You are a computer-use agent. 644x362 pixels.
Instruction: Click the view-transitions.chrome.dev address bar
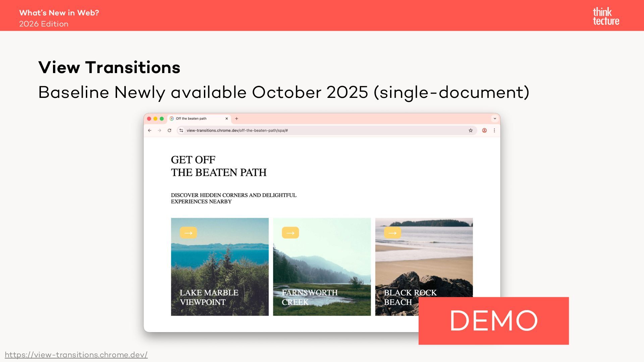(327, 130)
